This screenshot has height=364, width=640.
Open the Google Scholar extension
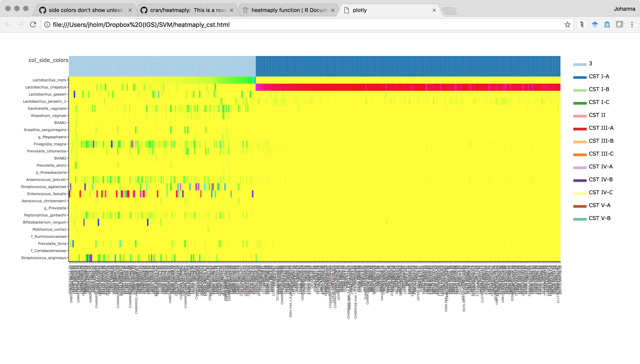click(595, 24)
